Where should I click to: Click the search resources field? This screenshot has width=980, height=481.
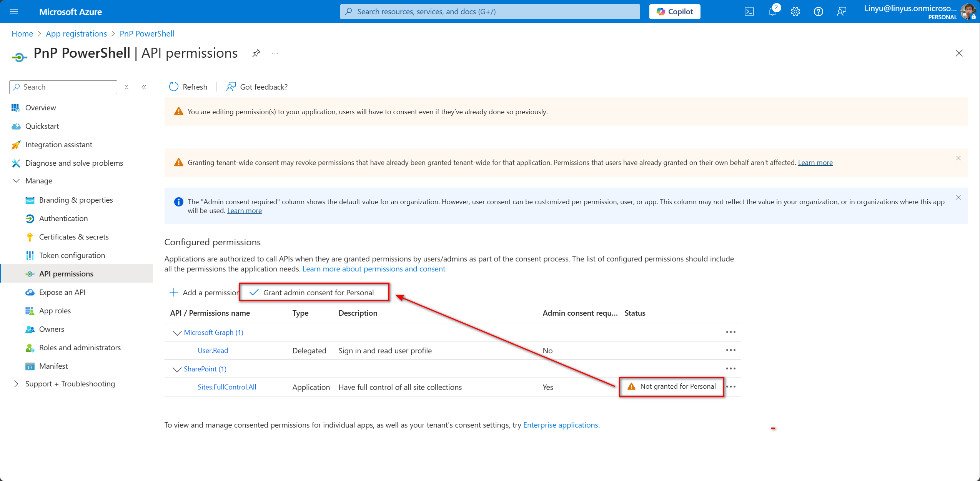coord(488,12)
